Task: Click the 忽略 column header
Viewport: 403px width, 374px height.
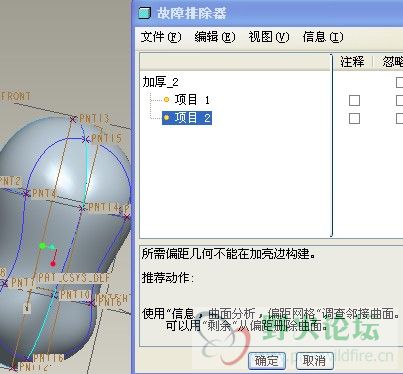Action: point(393,62)
